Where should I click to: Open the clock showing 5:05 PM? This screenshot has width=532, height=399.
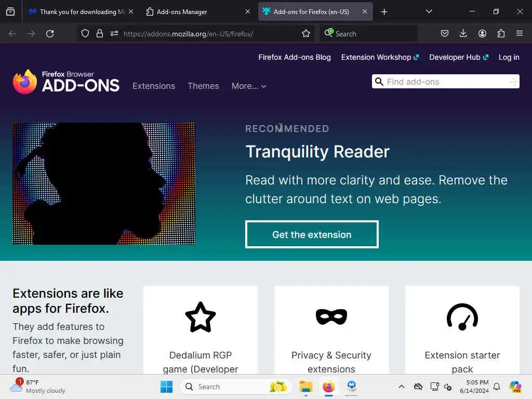(x=474, y=387)
